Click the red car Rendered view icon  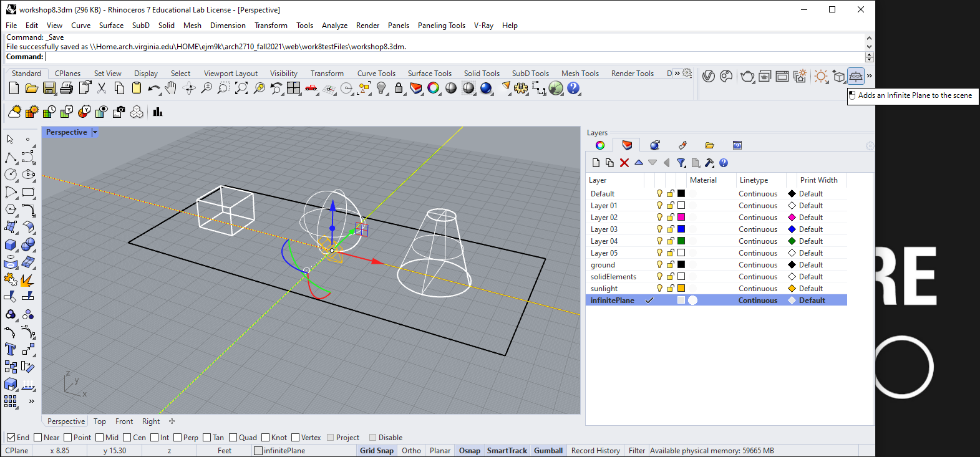pyautogui.click(x=311, y=89)
